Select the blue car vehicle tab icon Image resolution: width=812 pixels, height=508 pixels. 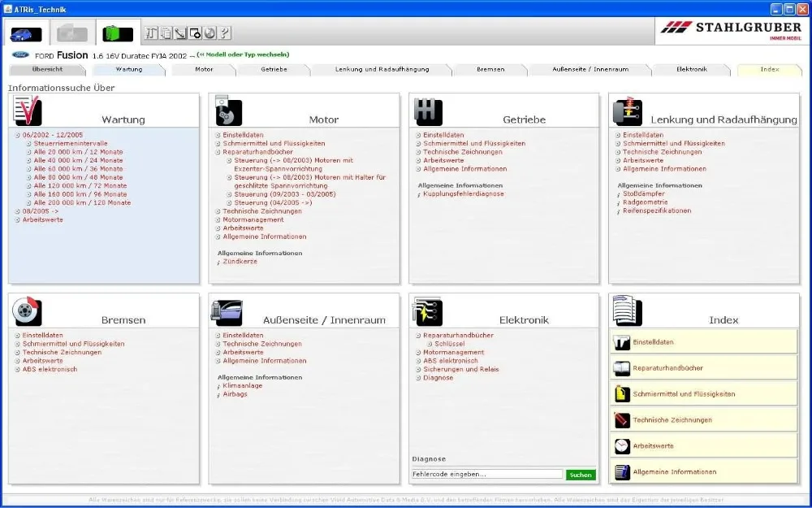[x=26, y=34]
